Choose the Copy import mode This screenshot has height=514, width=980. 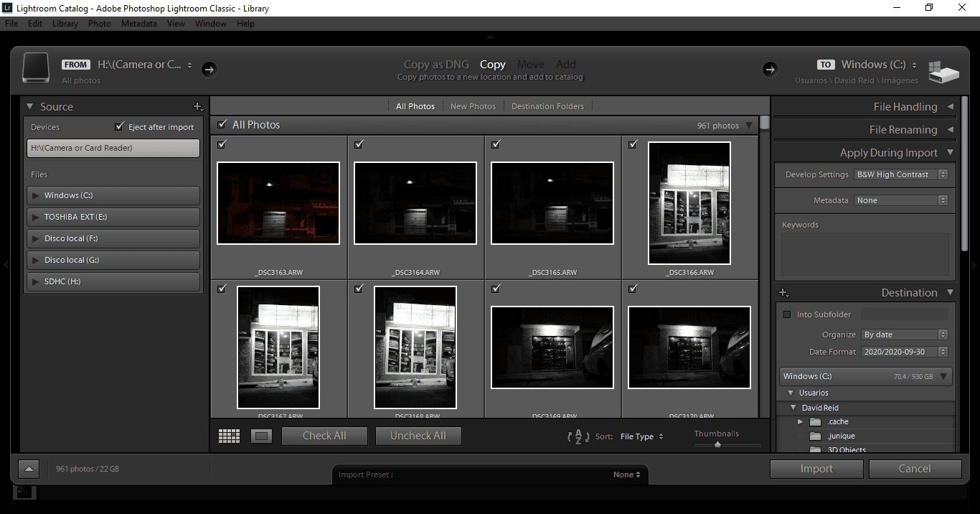pyautogui.click(x=493, y=65)
